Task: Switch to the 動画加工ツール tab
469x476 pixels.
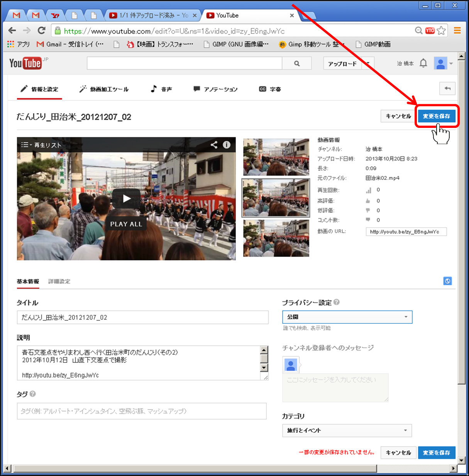Action: tap(104, 89)
